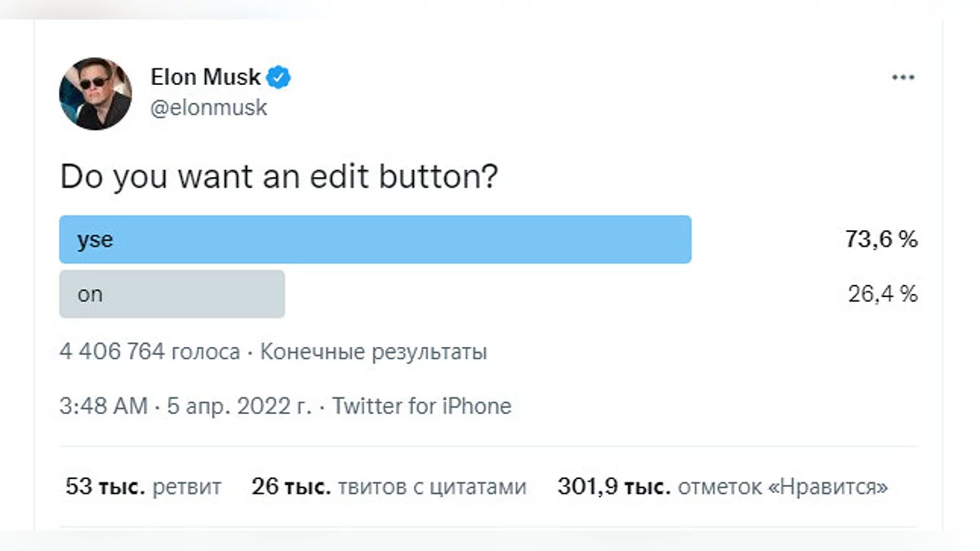Open Elon Musk's profile picture
The height and width of the screenshot is (551, 980).
(96, 94)
